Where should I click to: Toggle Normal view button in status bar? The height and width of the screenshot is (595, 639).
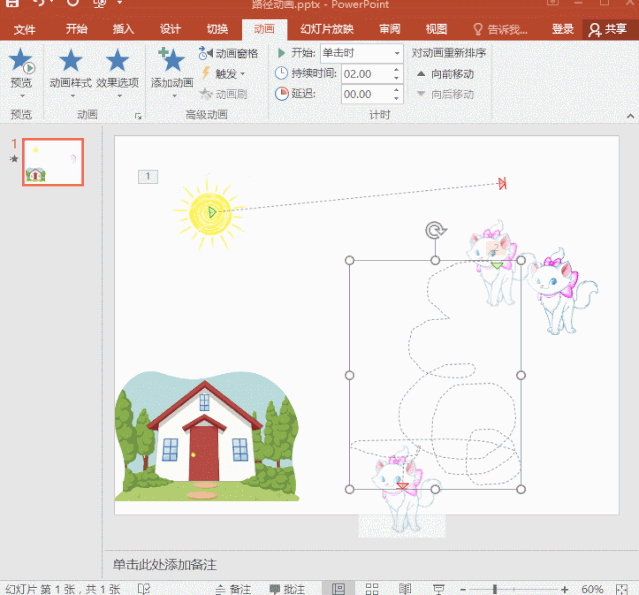339,589
